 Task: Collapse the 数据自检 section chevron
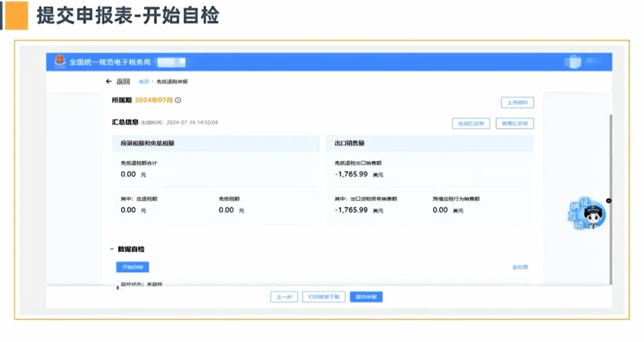(x=111, y=249)
